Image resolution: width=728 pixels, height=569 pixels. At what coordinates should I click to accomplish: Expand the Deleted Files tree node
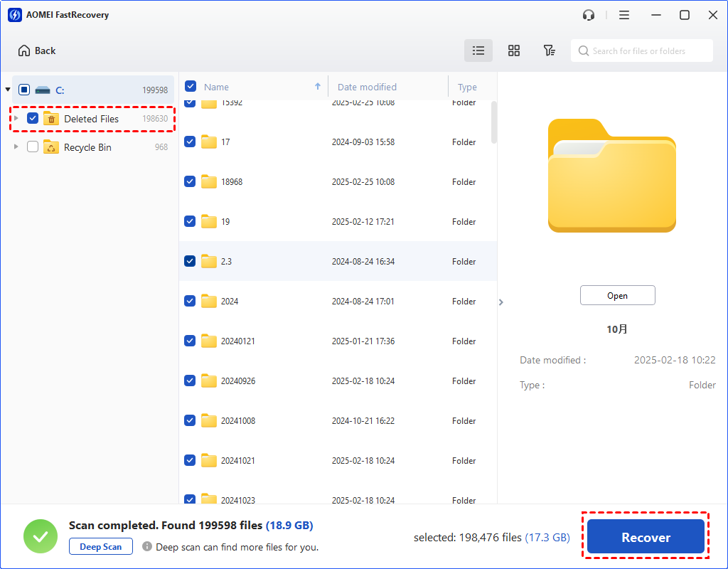click(x=16, y=119)
